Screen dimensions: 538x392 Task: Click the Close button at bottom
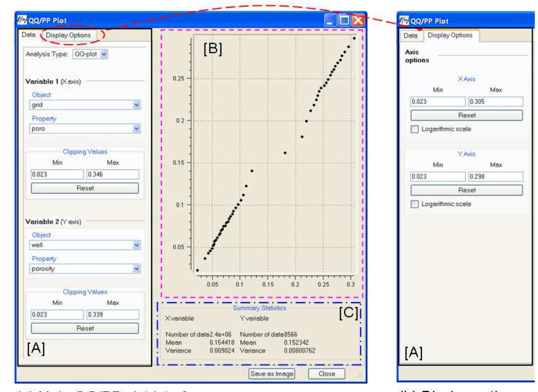(x=327, y=374)
